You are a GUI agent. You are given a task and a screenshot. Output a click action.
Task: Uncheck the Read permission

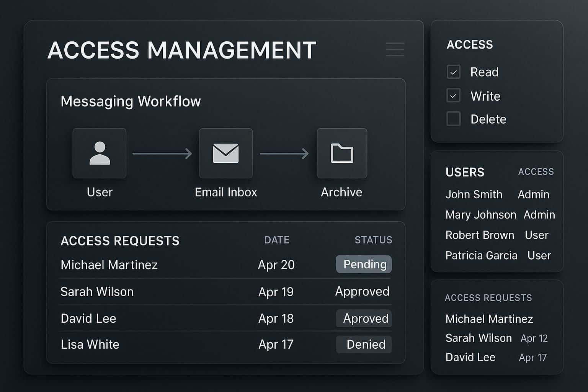[x=454, y=72]
